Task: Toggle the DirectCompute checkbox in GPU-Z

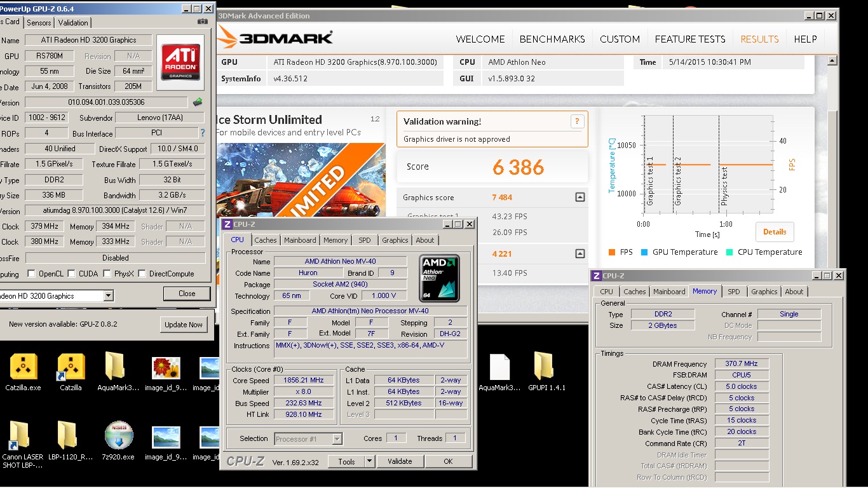Action: pos(142,274)
